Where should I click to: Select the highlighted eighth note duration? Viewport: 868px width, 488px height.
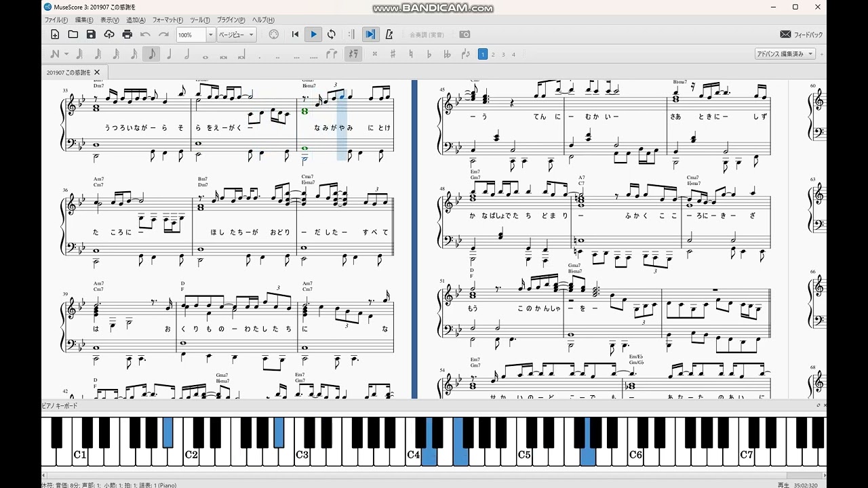151,54
